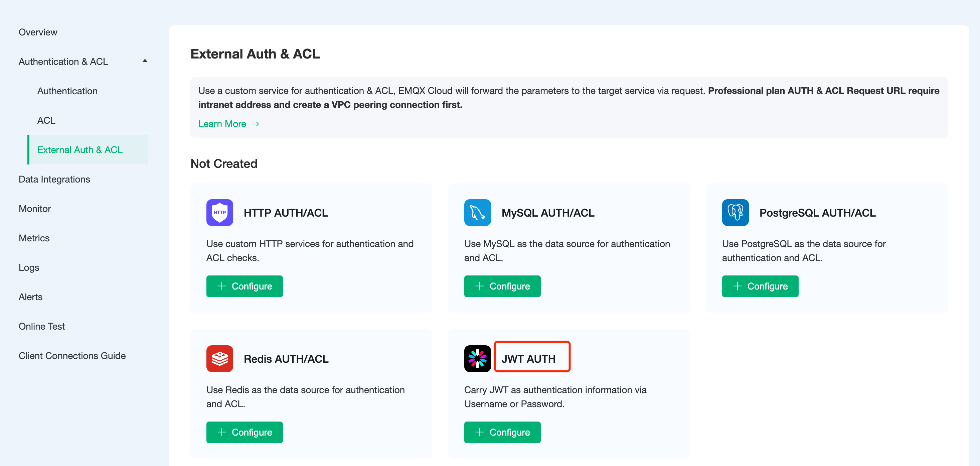Open the Monitor page
Viewport: 980px width, 466px height.
pyautogui.click(x=35, y=209)
